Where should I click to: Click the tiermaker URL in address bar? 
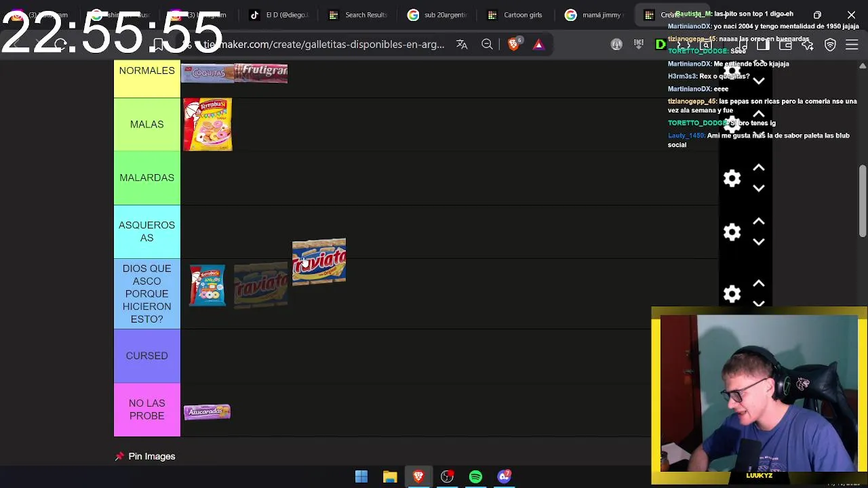pyautogui.click(x=323, y=45)
